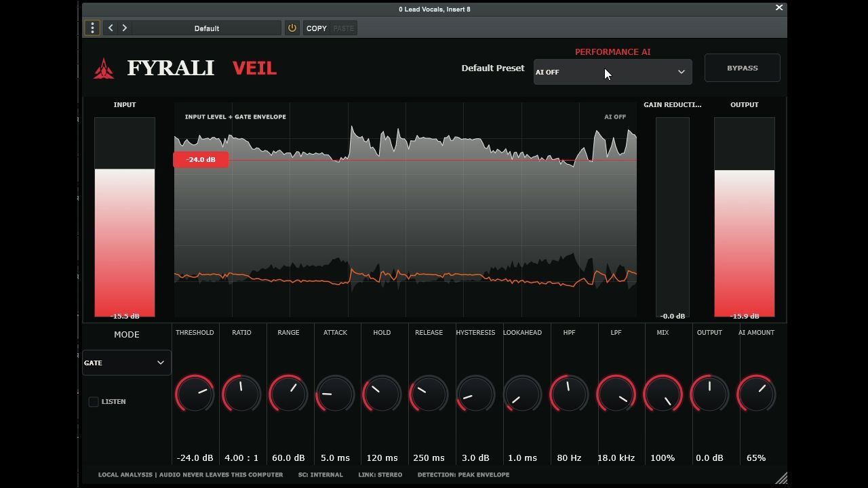Click the PASTE button

344,28
